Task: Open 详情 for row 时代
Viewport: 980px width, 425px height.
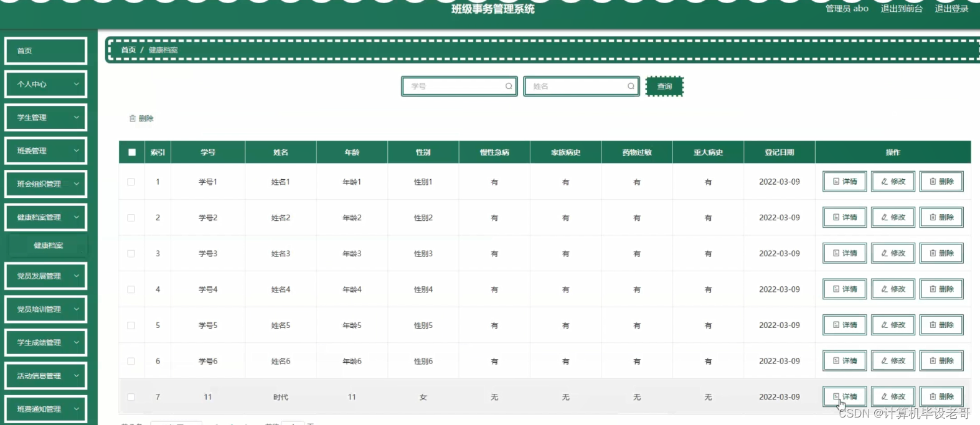Action: (844, 397)
